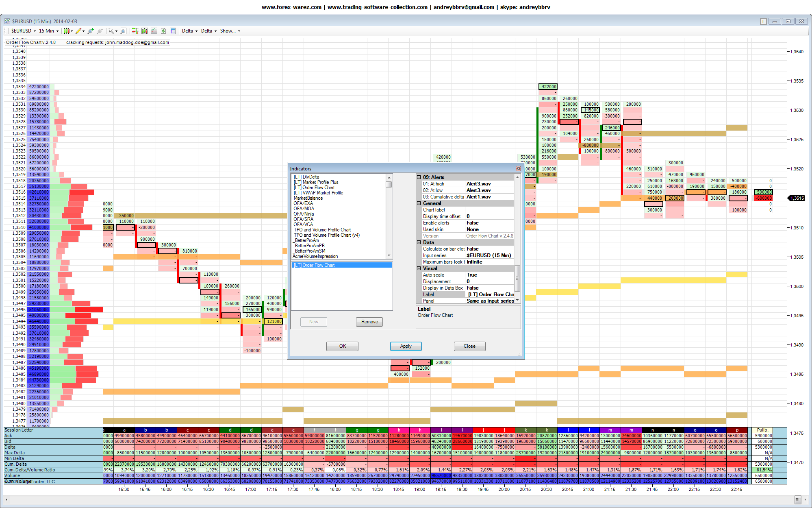The width and height of the screenshot is (812, 508).
Task: Click the zoom frame magnifier icon
Action: click(x=123, y=31)
